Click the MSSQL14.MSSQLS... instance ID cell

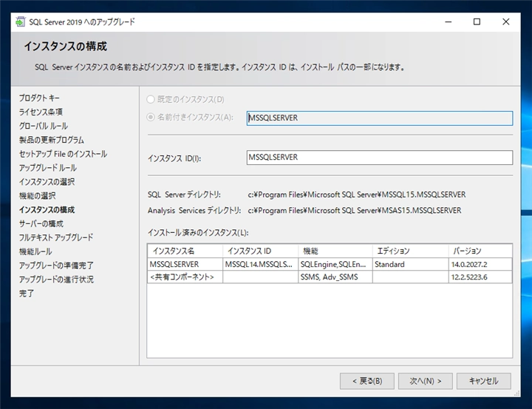point(260,264)
